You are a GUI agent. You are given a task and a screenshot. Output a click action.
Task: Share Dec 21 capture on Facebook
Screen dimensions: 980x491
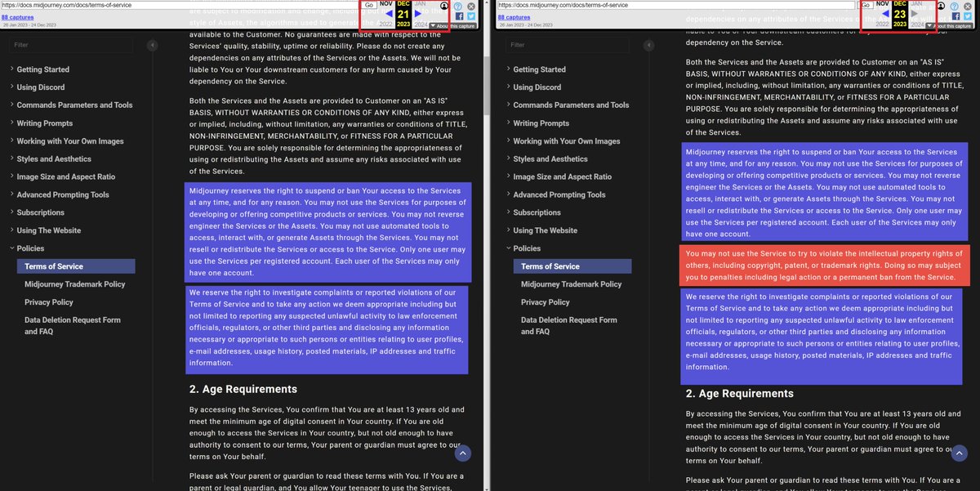point(459,16)
